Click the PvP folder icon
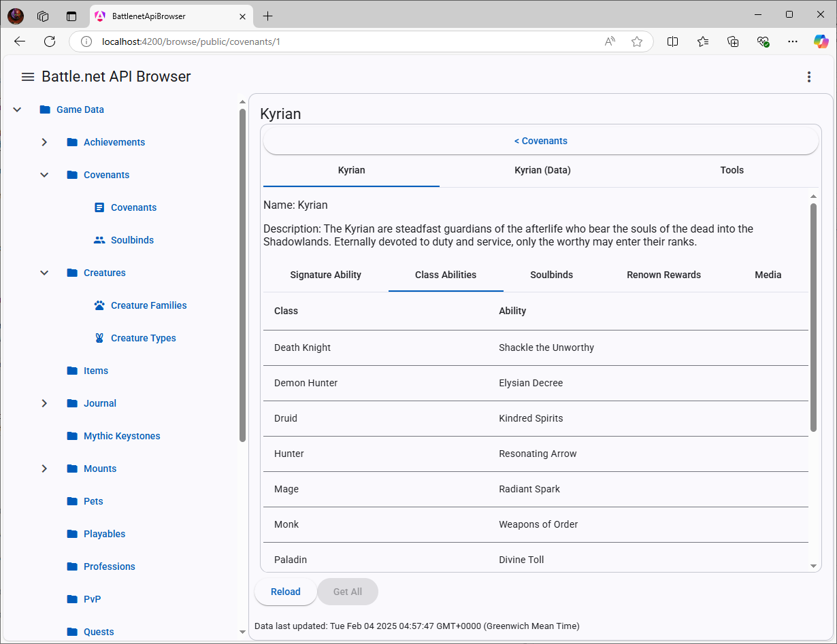This screenshot has width=837, height=644. (72, 599)
